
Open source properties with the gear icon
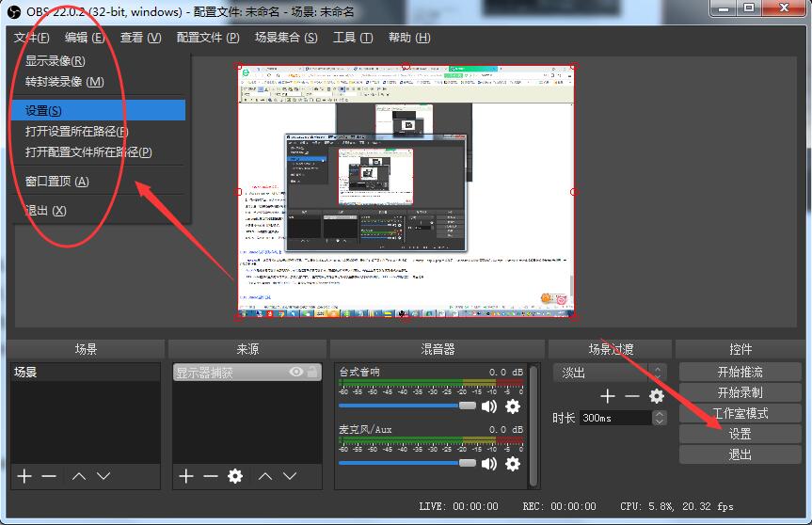(235, 476)
